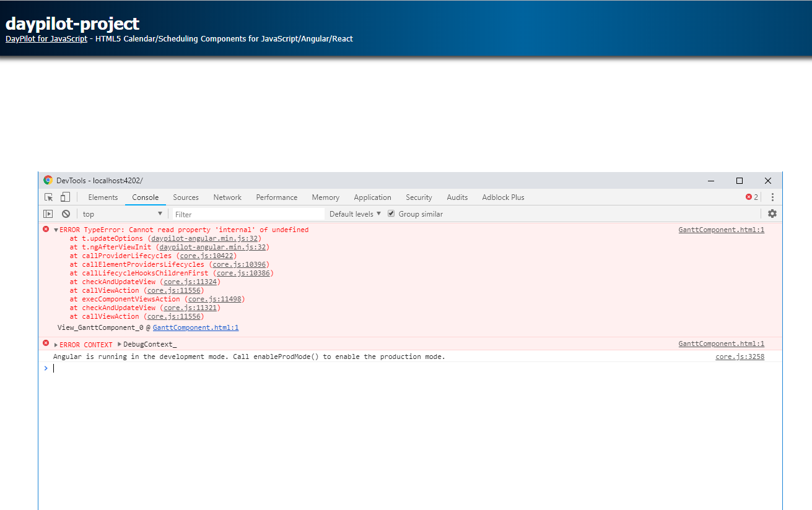Expand the ERROR CONTEXT entry

pos(56,345)
